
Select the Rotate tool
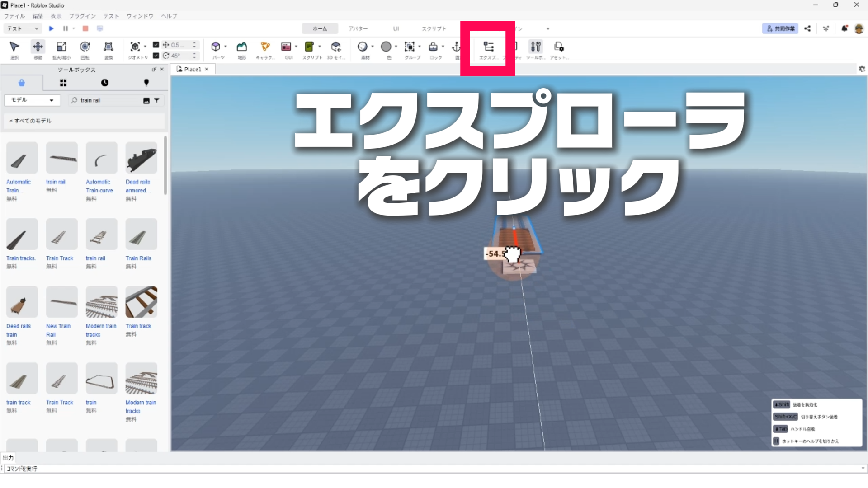[85, 47]
